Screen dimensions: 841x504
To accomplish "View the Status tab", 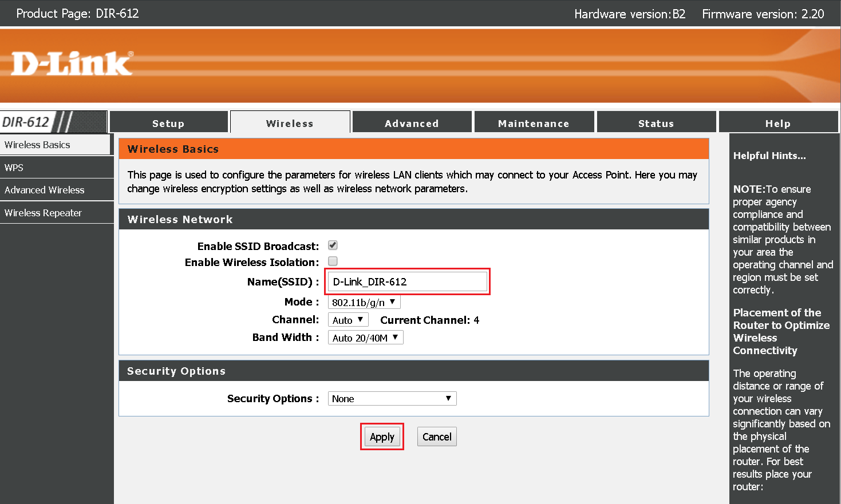I will pyautogui.click(x=656, y=122).
